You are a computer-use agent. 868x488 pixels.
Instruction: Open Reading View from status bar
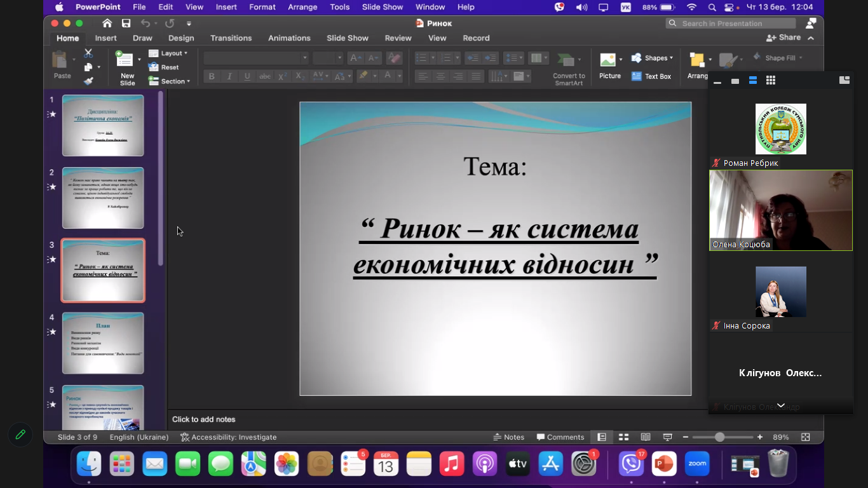click(645, 437)
